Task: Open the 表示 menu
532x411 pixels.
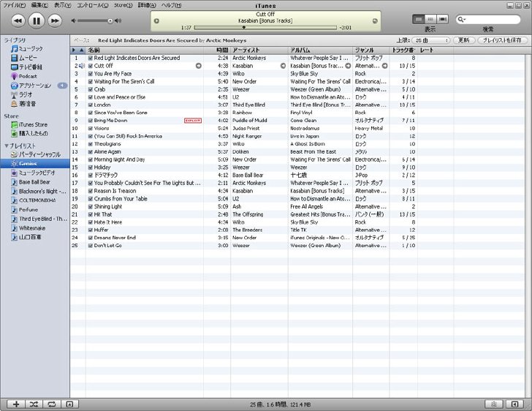Action: click(63, 5)
